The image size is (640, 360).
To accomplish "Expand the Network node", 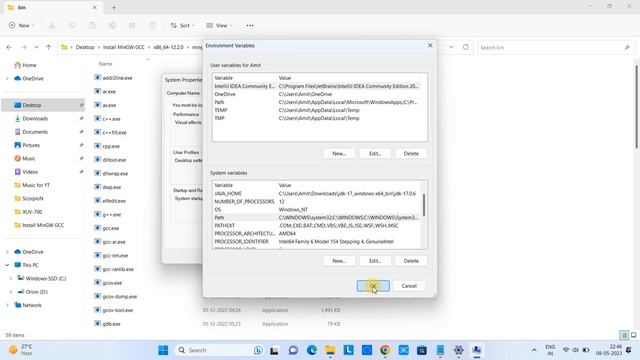I will 7,305.
